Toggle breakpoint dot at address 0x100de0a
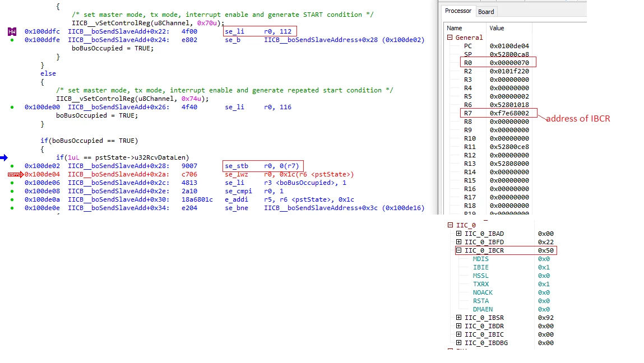 pyautogui.click(x=12, y=199)
